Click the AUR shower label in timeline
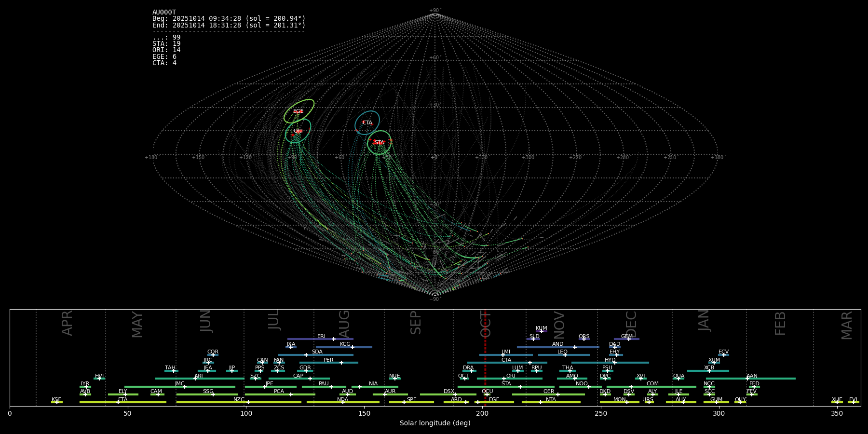Image resolution: width=868 pixels, height=434 pixels. (x=390, y=392)
